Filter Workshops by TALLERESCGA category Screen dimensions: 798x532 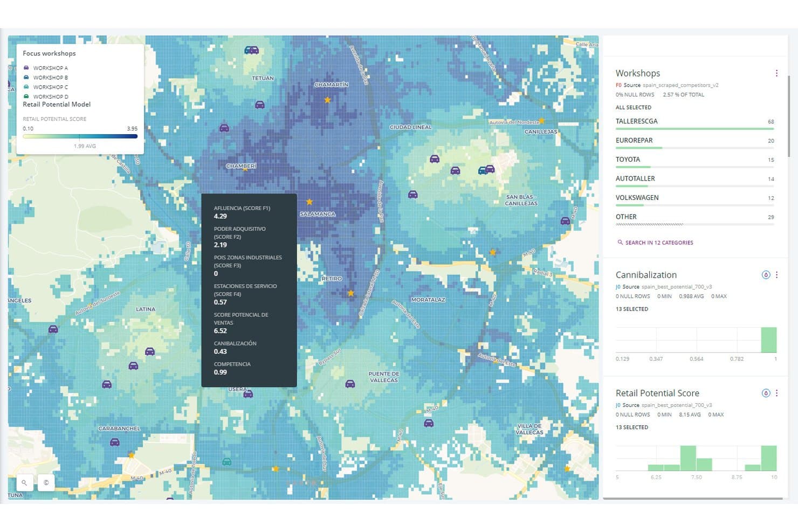pos(694,123)
